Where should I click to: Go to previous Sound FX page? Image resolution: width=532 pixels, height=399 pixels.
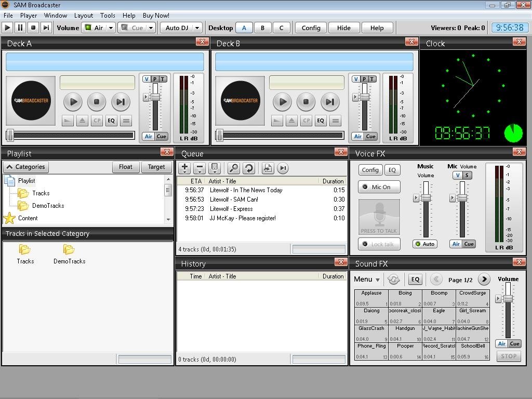click(x=436, y=279)
